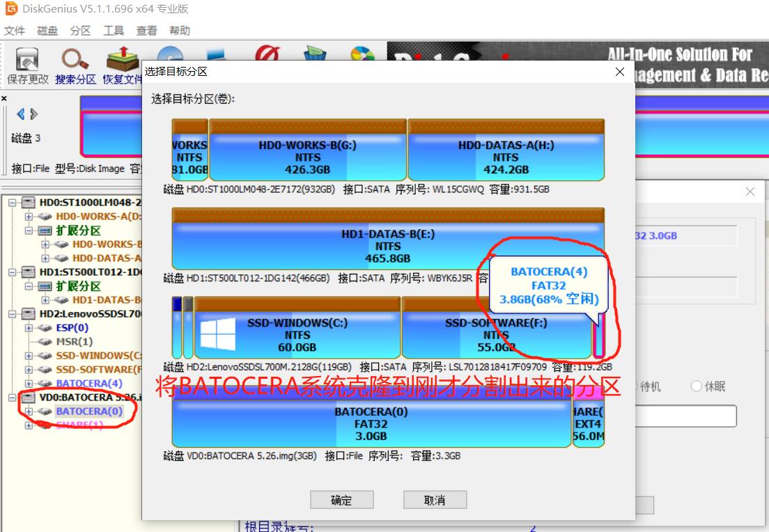Viewport: 769px width, 532px height.
Task: Collapse the VD0:BATOCERA disk node
Action: tap(12, 397)
